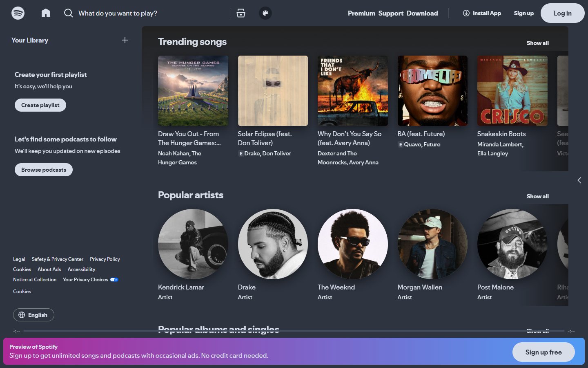Viewport: 588px width, 368px height.
Task: Open the Browse icon beside the search bar
Action: (x=241, y=13)
